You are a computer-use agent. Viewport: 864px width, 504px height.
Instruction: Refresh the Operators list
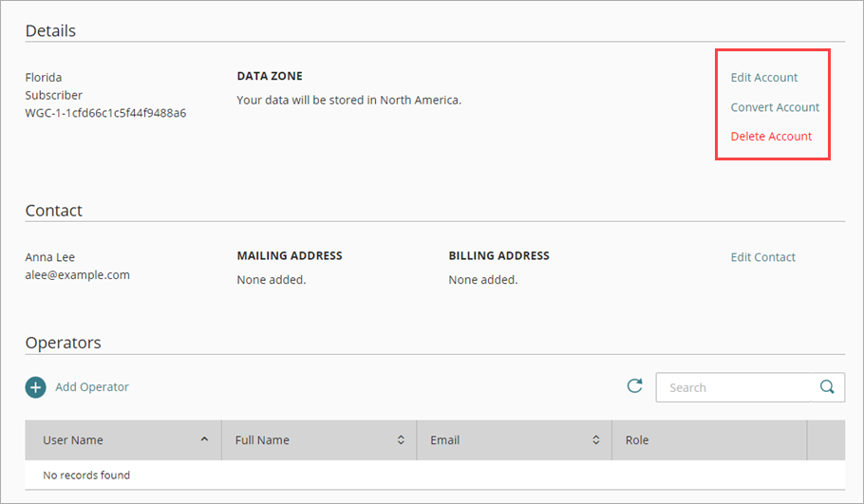[635, 386]
